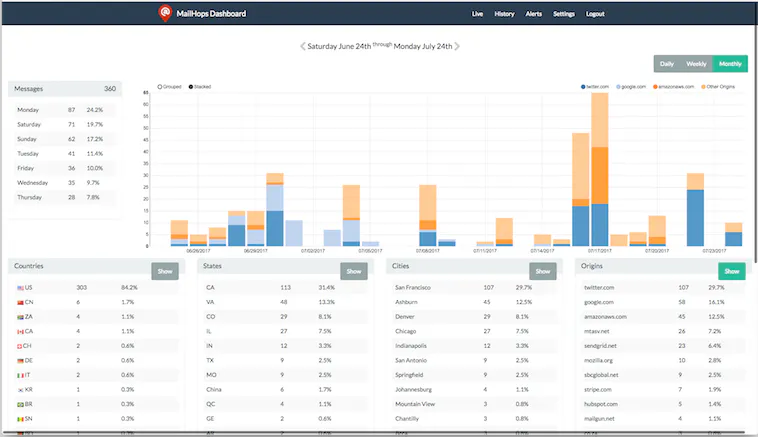Log out via Logout link

pos(595,14)
